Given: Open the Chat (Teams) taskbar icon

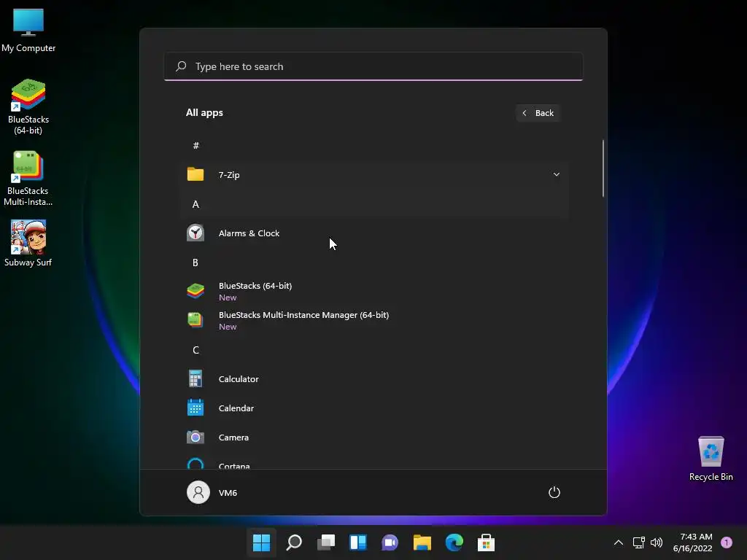Looking at the screenshot, I should pyautogui.click(x=390, y=542).
